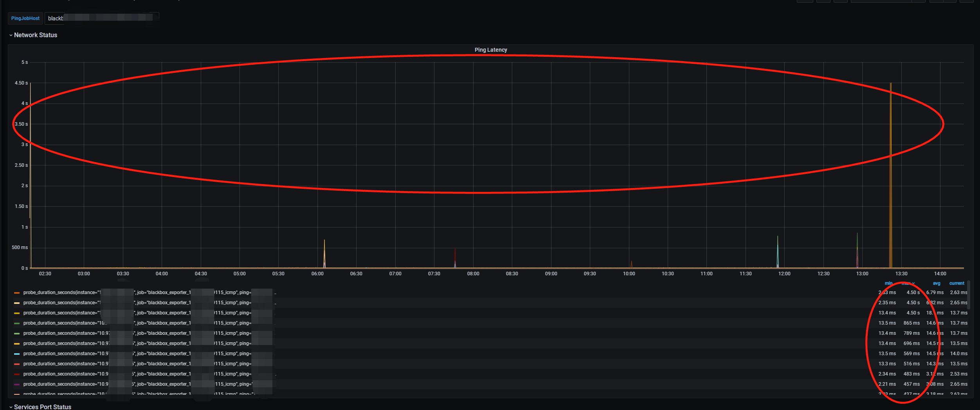Collapse the Network Status row chevron
The width and height of the screenshot is (980, 410).
[x=11, y=35]
